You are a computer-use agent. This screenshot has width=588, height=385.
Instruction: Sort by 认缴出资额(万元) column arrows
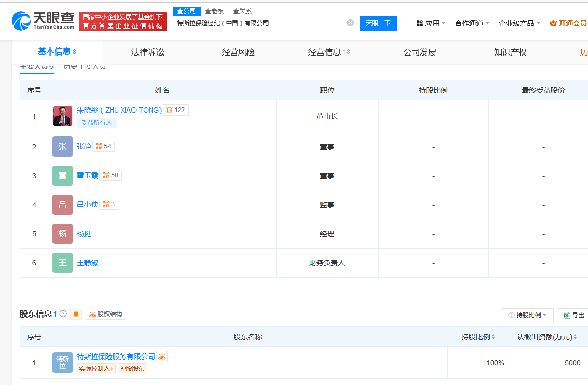575,337
